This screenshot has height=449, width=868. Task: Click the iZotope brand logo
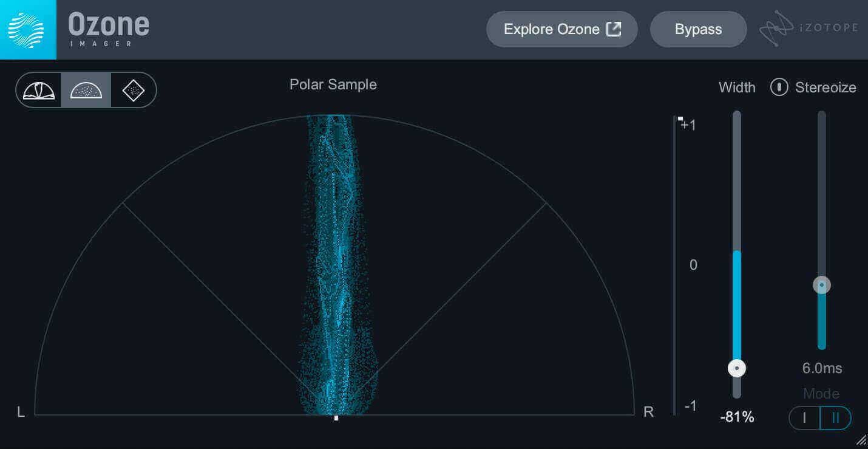(808, 29)
